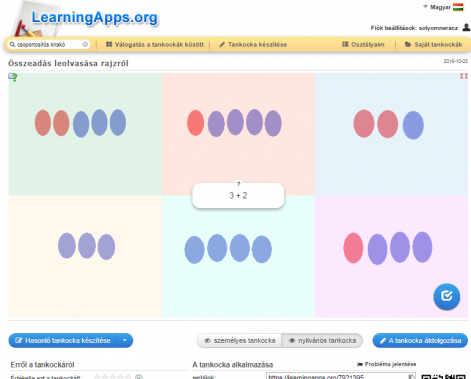
Task: Click the Hungarian flag icon
Action: point(458,7)
